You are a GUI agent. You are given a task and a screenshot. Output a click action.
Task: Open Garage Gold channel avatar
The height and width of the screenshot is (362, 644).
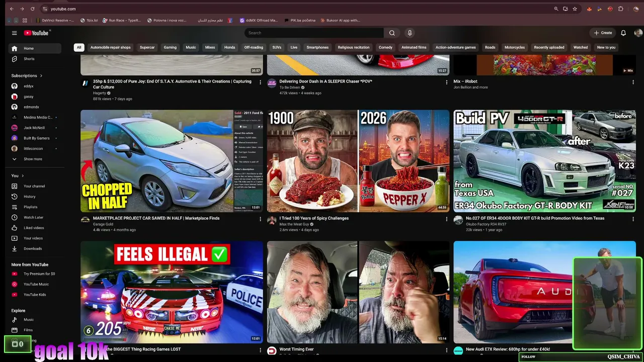(x=86, y=220)
